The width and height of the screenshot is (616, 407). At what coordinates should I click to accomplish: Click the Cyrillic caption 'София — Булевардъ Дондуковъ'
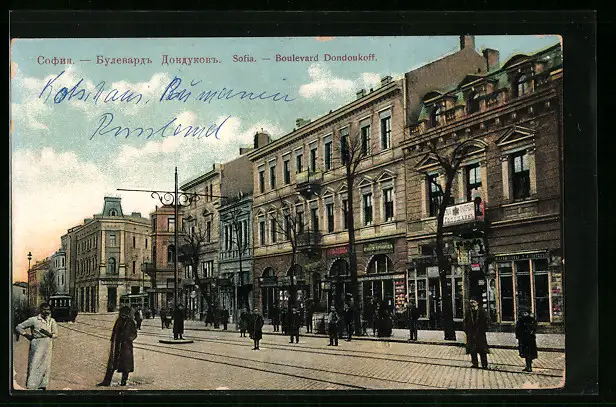(x=126, y=60)
